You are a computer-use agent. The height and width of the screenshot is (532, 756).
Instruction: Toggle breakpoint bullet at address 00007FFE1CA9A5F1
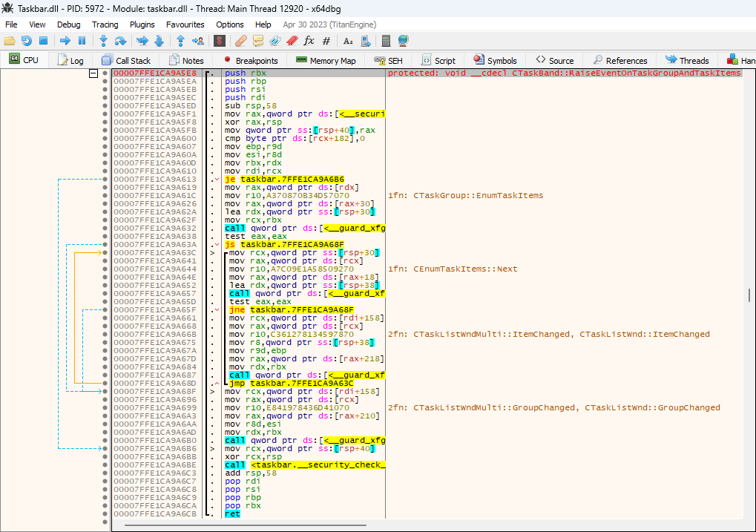coord(105,114)
